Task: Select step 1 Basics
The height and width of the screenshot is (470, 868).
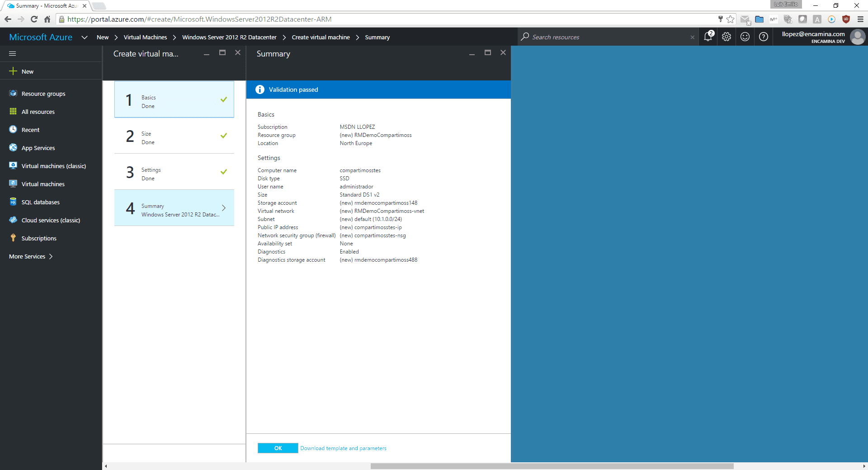Action: pyautogui.click(x=174, y=99)
